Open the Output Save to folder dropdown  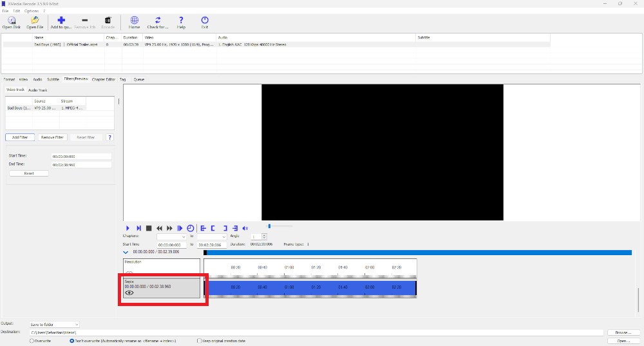54,325
